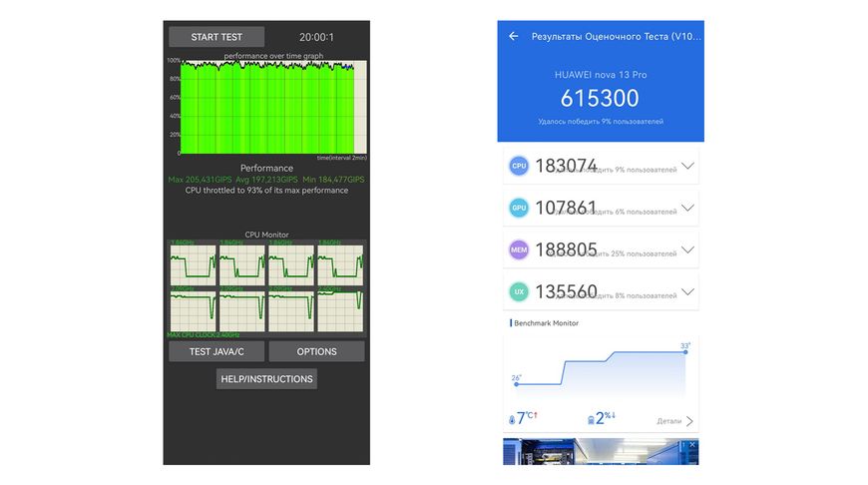868x485 pixels.
Task: Expand the GPU score 107861 row
Action: pyautogui.click(x=687, y=208)
